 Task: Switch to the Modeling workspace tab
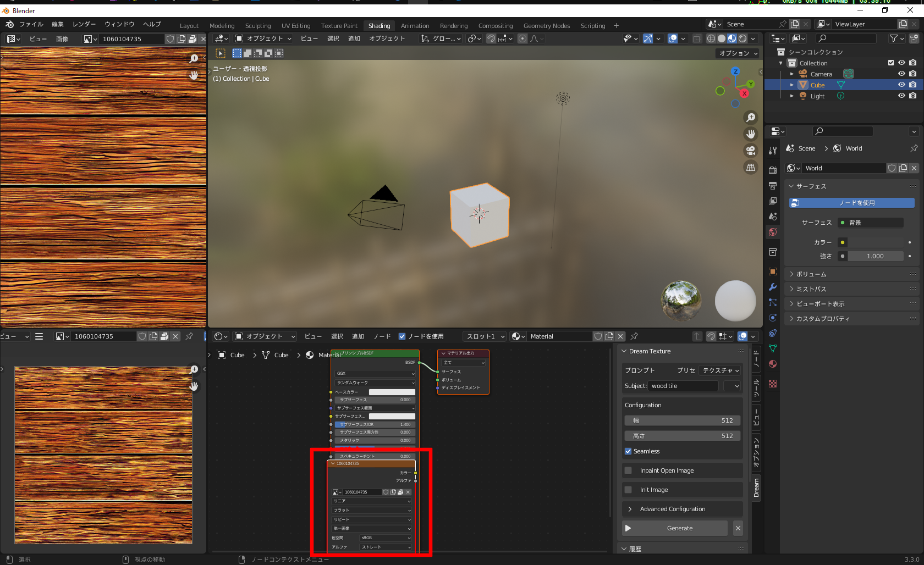click(222, 26)
